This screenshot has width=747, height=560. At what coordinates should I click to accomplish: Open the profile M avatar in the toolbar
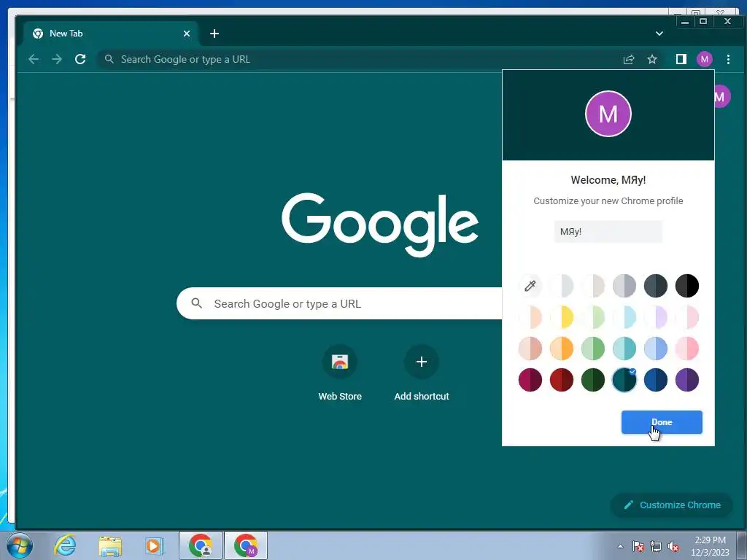705,59
